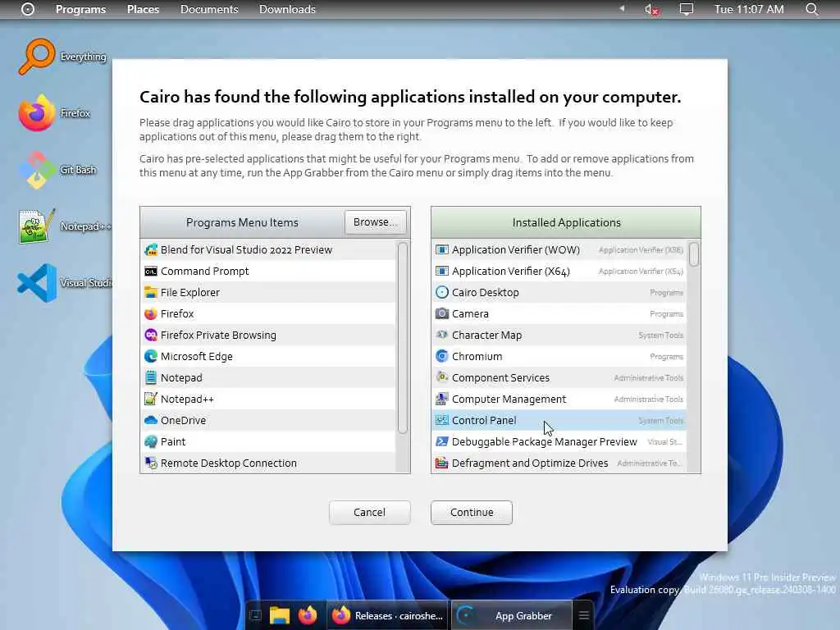Select the Control Panel icon
Screen dimensions: 840x630
tap(442, 421)
